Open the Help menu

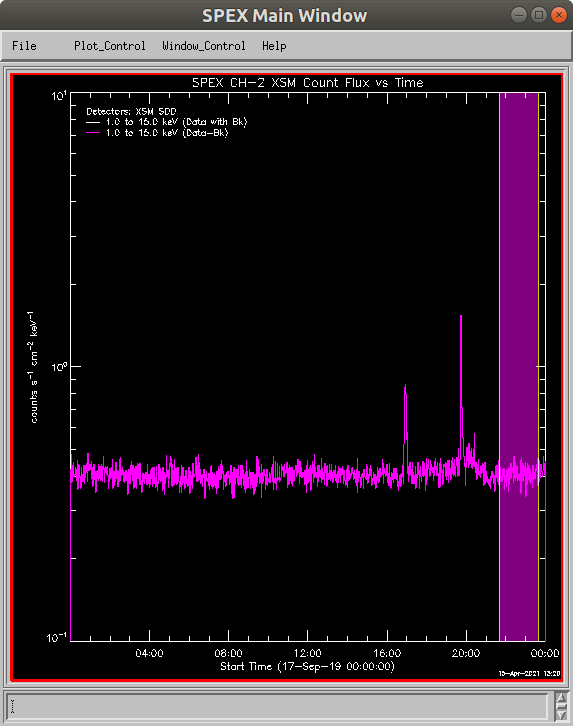274,46
